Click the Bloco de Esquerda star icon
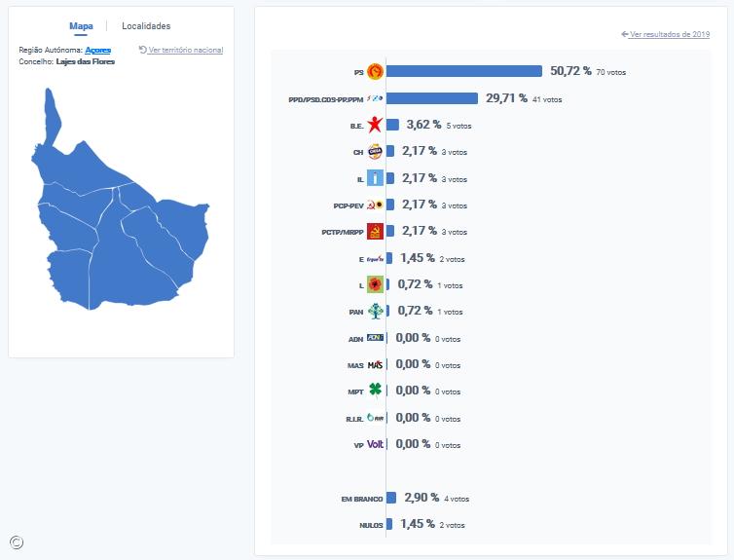This screenshot has width=734, height=560. pyautogui.click(x=375, y=125)
